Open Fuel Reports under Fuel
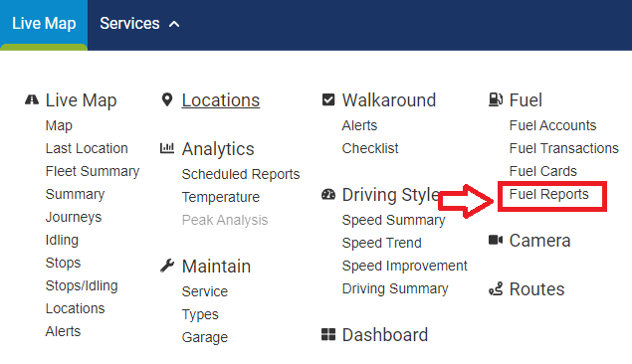632x364 pixels. coord(548,194)
